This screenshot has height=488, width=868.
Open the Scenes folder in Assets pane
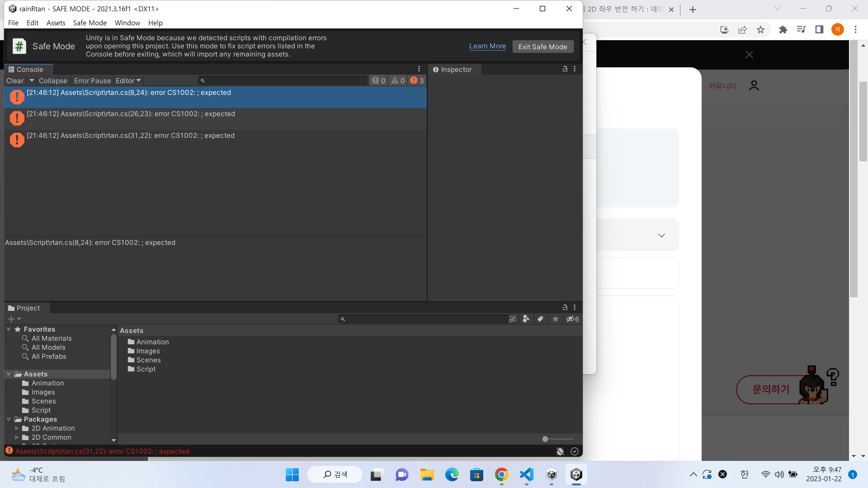click(x=149, y=360)
